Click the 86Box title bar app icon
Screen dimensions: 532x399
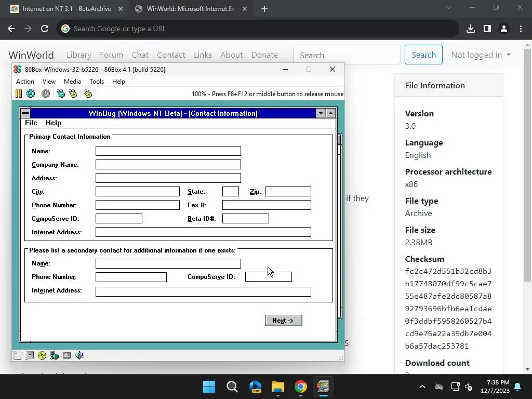tap(18, 69)
